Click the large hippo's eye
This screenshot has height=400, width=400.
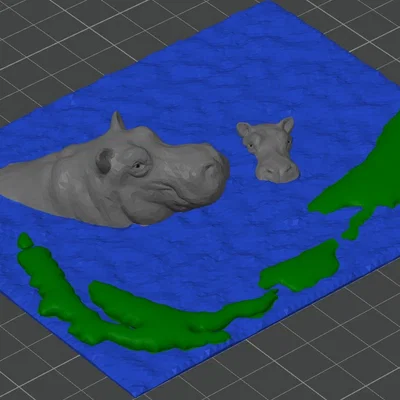tap(137, 166)
